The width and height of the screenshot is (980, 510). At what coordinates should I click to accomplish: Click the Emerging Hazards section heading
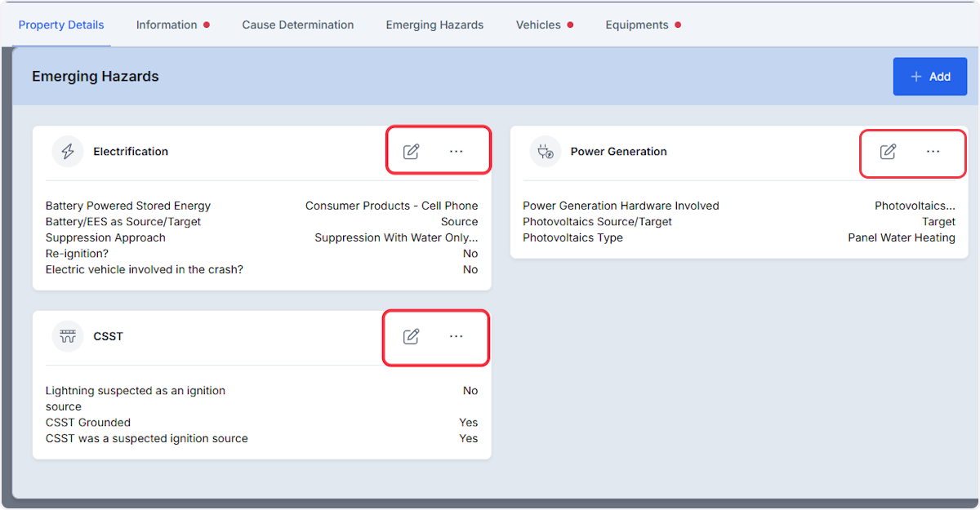click(x=96, y=77)
